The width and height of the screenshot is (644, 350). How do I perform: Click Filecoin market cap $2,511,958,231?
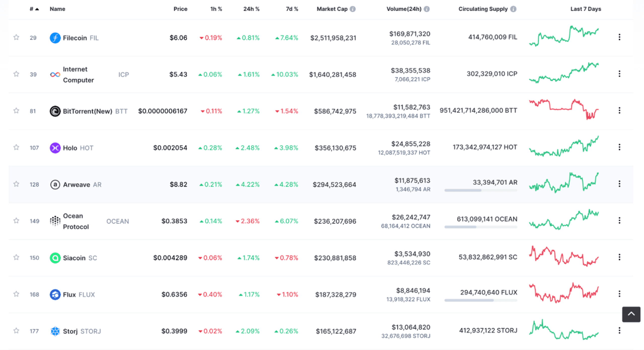point(333,38)
